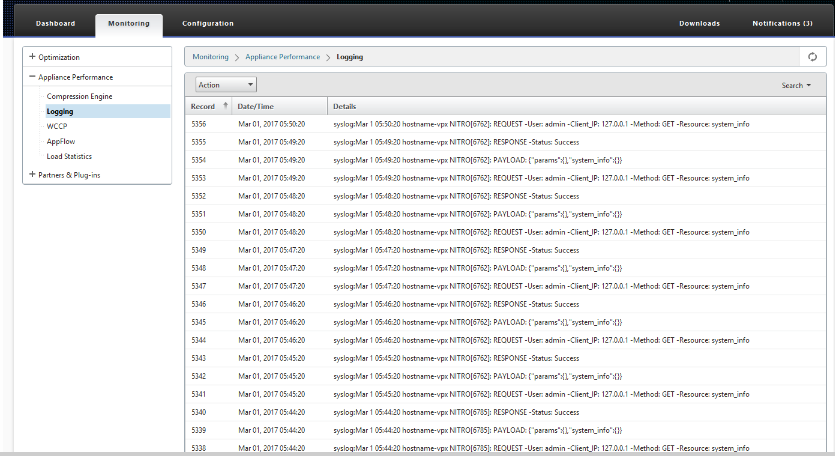Collapse the Appliance Performance section
Screen dimensions: 835x456
point(32,77)
